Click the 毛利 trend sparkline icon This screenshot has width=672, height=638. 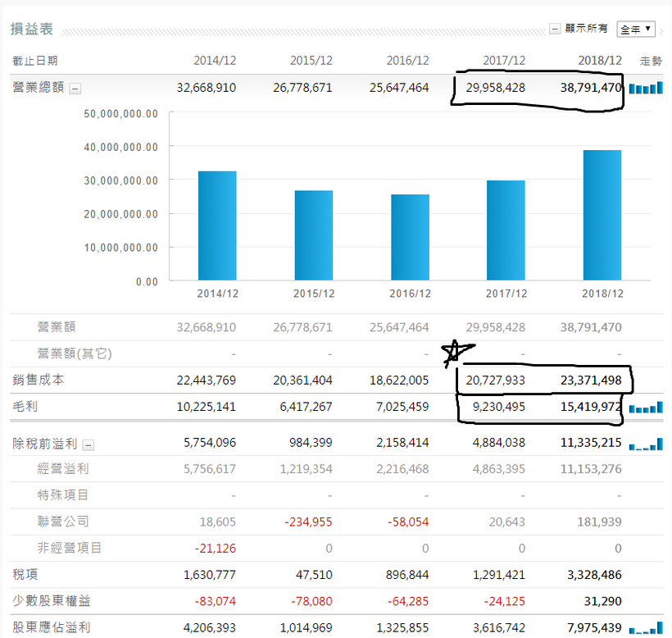pyautogui.click(x=646, y=408)
